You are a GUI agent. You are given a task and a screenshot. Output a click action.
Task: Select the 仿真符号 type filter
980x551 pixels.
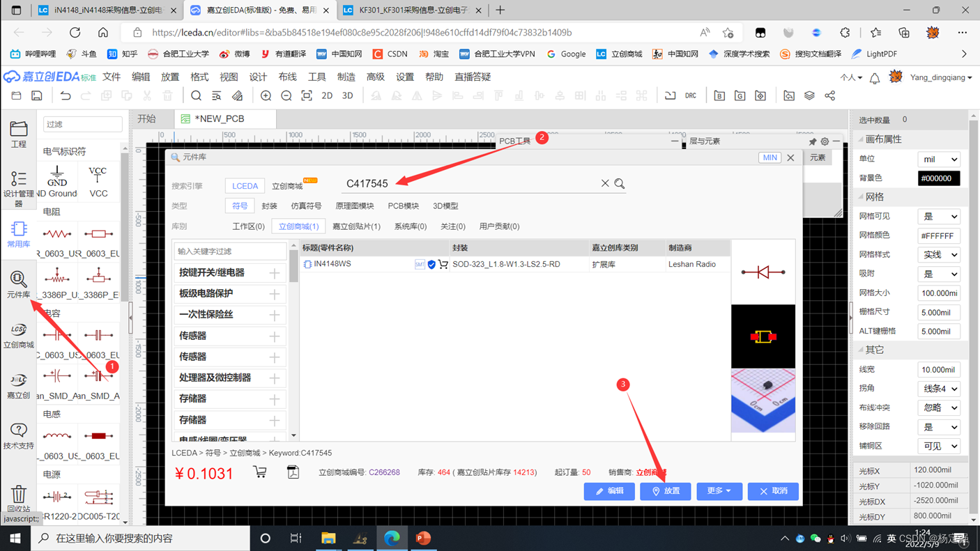coord(306,206)
